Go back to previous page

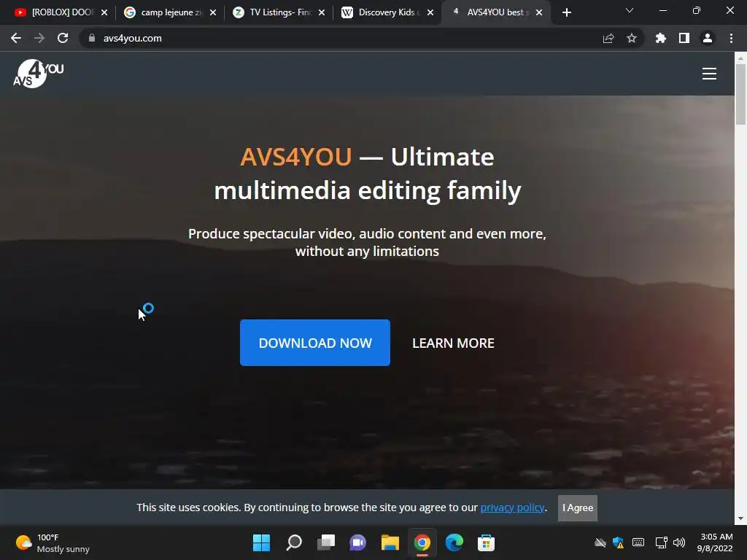tap(16, 38)
